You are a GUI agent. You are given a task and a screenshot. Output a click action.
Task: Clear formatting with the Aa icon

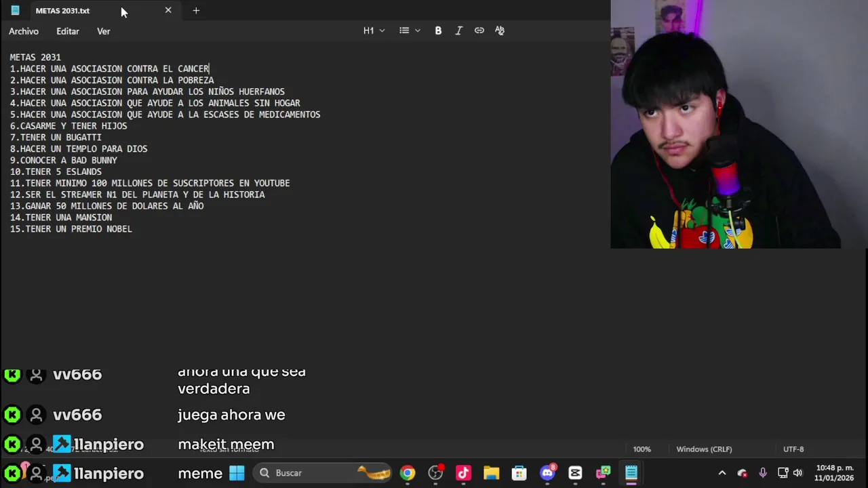[x=500, y=30]
